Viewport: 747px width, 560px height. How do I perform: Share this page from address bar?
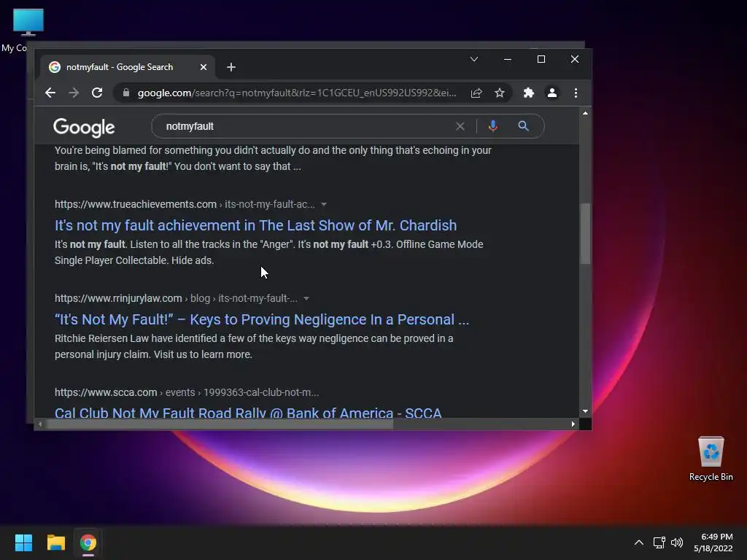476,93
